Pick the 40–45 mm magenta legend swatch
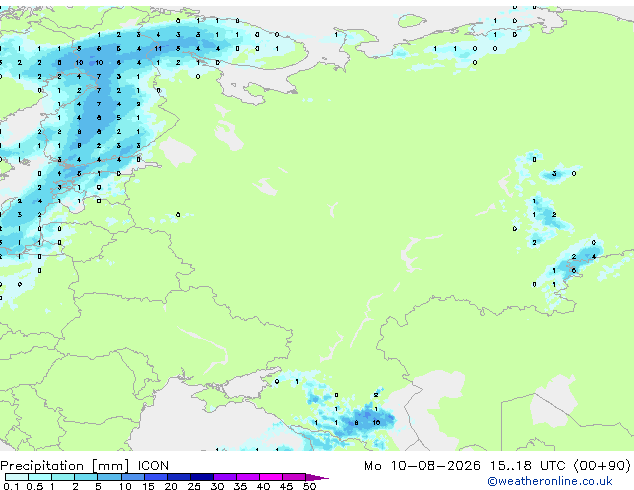The width and height of the screenshot is (634, 490). click(x=271, y=477)
